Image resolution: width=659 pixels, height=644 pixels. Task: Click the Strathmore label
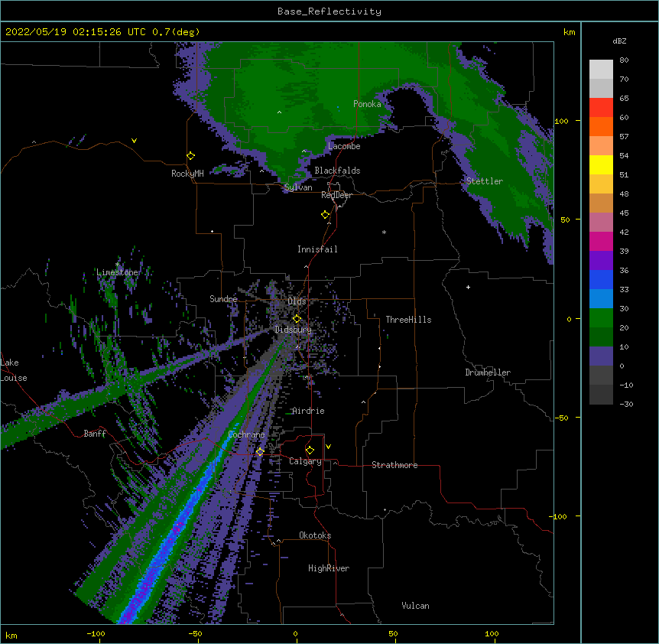tap(394, 465)
